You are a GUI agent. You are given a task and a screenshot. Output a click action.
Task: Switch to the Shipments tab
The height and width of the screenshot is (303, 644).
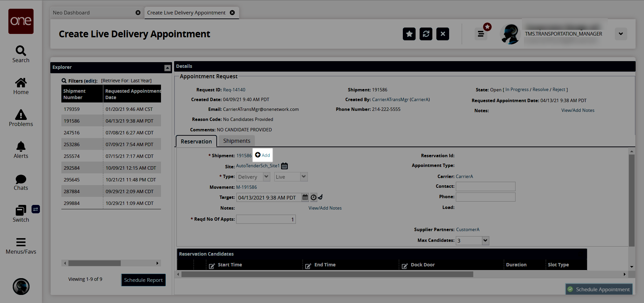click(x=236, y=141)
